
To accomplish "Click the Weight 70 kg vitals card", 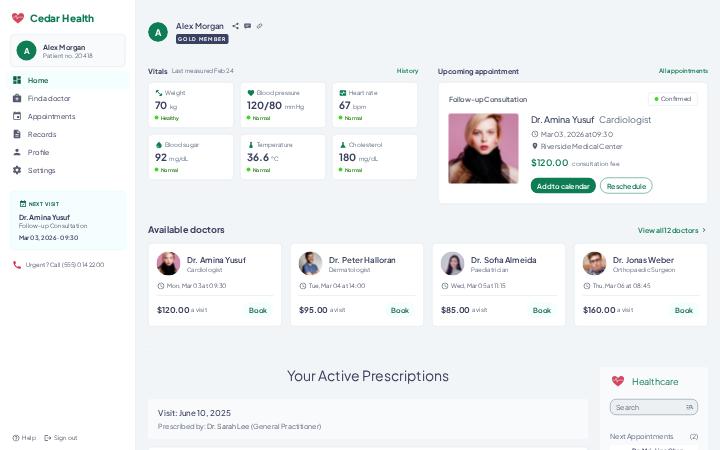I will (x=191, y=105).
